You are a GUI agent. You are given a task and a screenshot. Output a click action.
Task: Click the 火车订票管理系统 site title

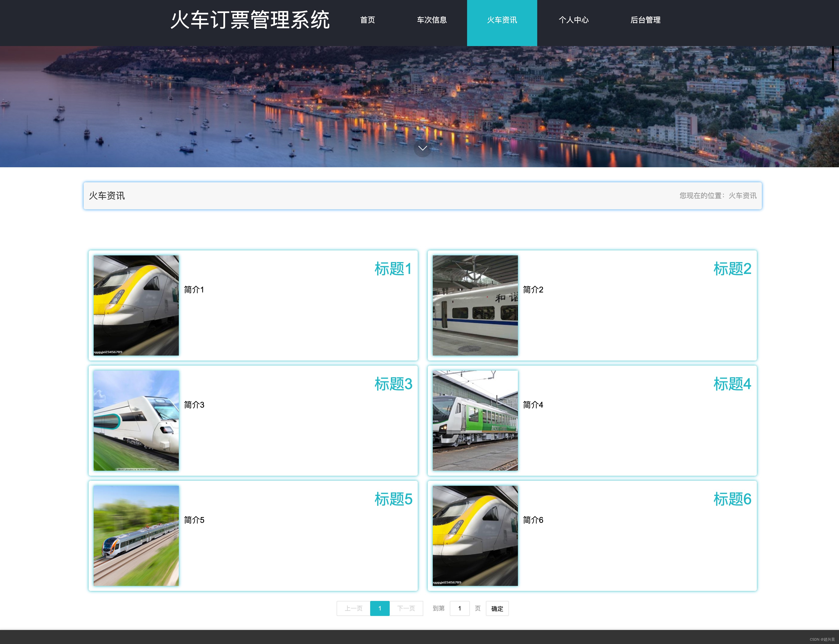pyautogui.click(x=250, y=20)
